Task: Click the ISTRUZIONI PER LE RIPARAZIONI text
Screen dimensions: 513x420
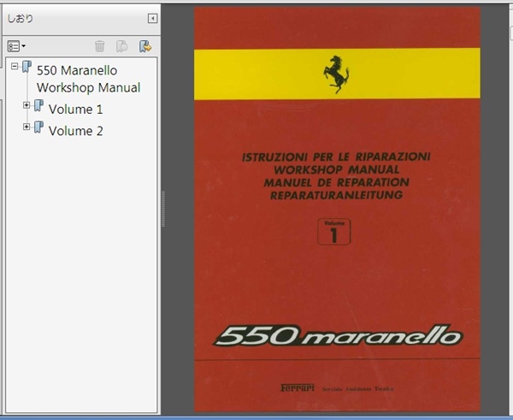Action: point(336,157)
